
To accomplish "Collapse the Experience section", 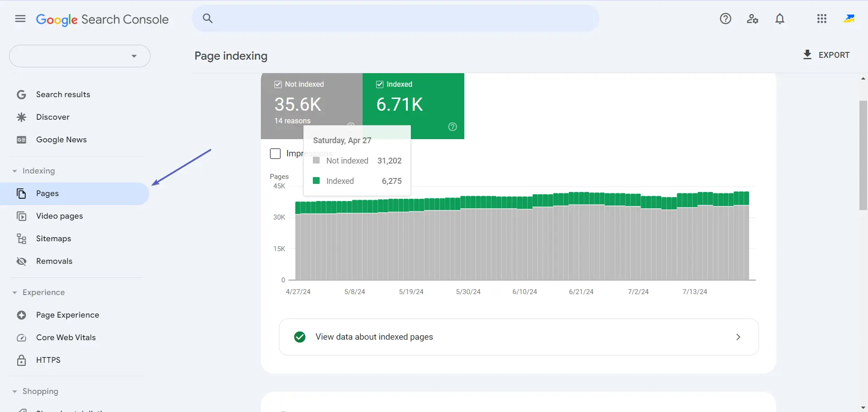I will click(x=14, y=292).
